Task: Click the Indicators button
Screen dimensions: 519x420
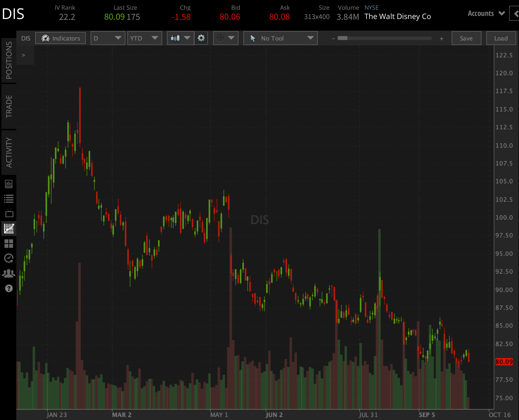Action: point(61,38)
